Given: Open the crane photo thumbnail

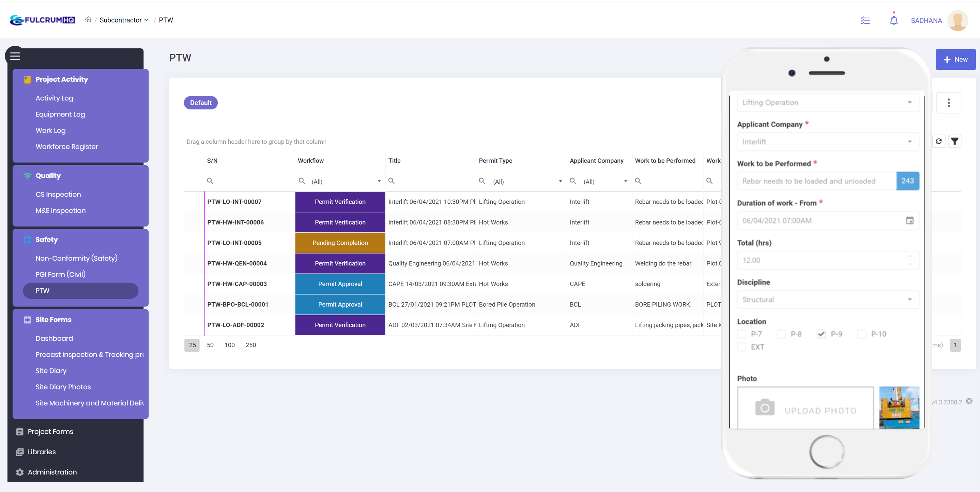Looking at the screenshot, I should (899, 408).
